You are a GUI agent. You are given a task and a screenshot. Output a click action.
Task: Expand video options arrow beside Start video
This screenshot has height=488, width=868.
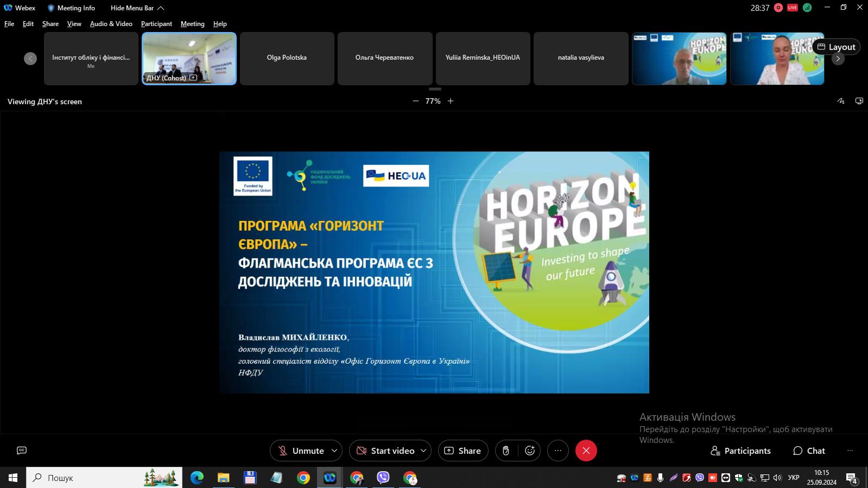coord(424,451)
